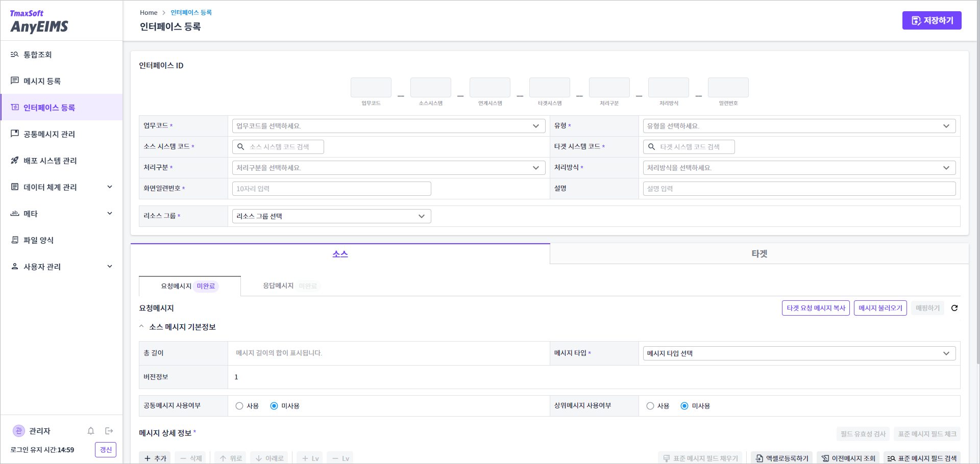Click the 설명 입력 field
This screenshot has height=464, width=980.
pos(799,189)
